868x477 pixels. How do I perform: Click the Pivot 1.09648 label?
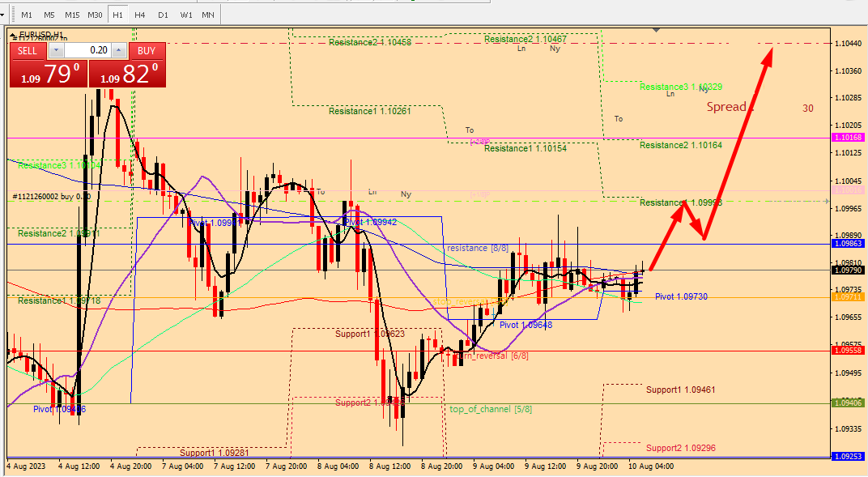(x=525, y=325)
